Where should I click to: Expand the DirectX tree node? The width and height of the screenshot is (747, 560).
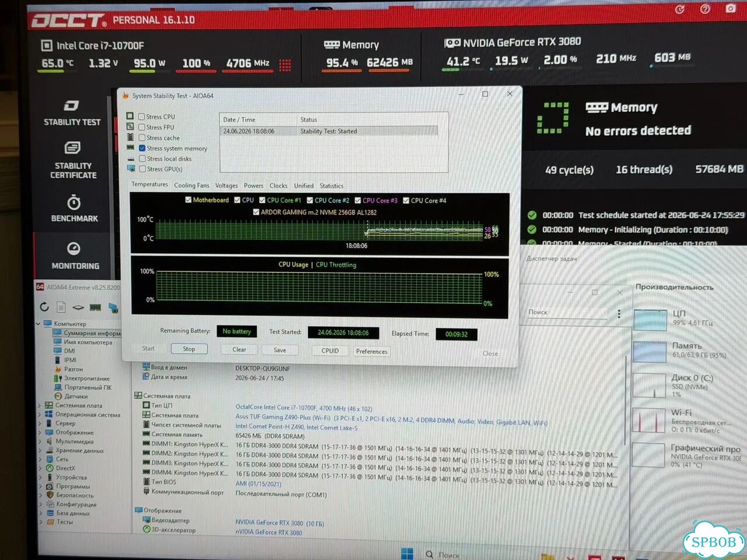click(x=39, y=468)
